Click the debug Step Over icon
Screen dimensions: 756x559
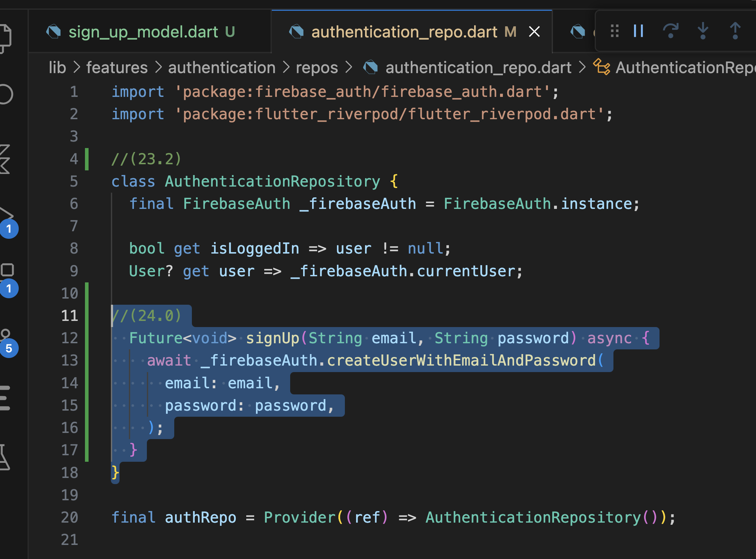coord(670,31)
